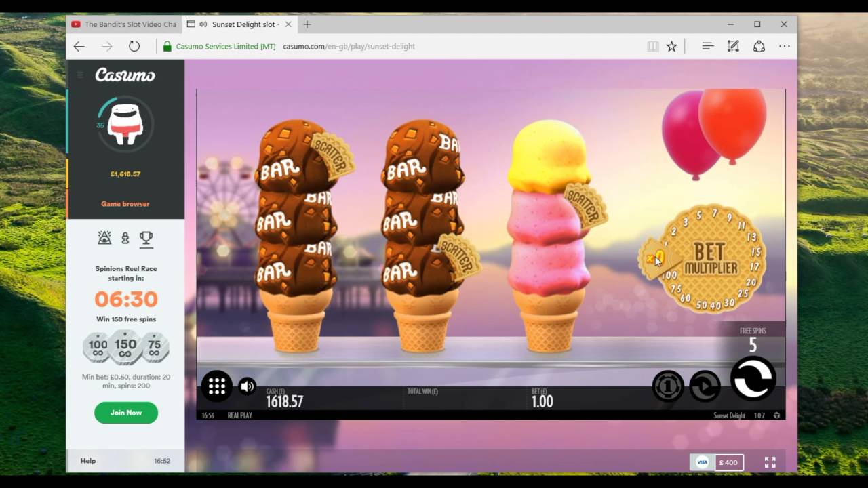This screenshot has height=488, width=868.
Task: Select the small figure icon in sidebar
Action: pyautogui.click(x=125, y=238)
